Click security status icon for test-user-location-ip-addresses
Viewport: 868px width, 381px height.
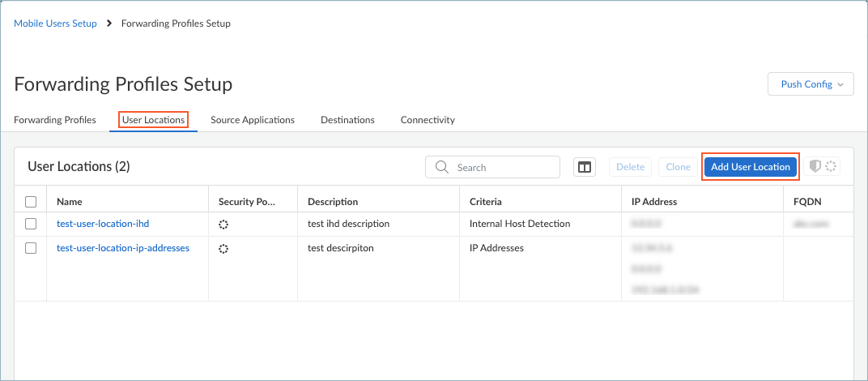[x=223, y=249]
